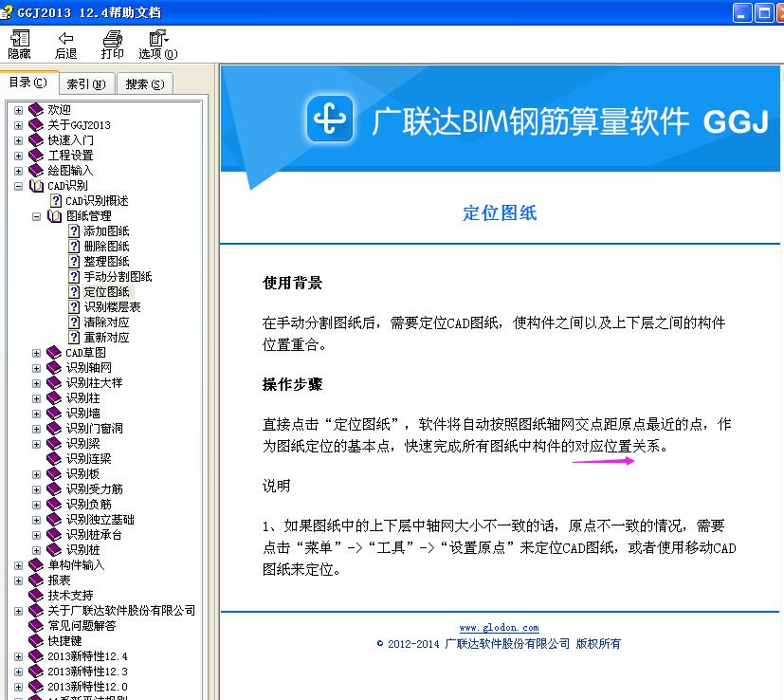Select the 识别负筋 tree item
784x700 pixels.
pyautogui.click(x=89, y=504)
